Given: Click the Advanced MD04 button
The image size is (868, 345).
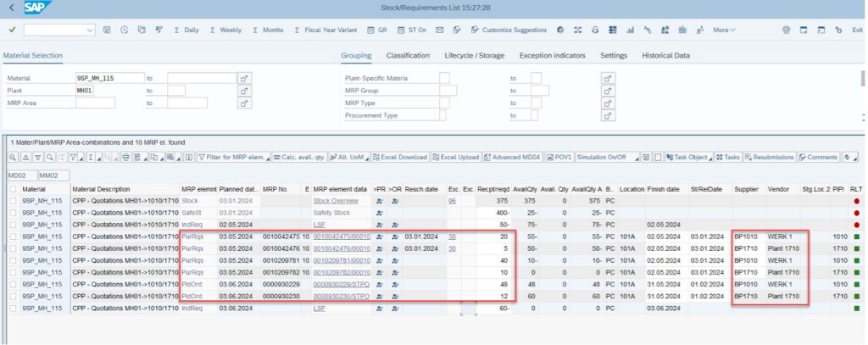Looking at the screenshot, I should point(512,158).
